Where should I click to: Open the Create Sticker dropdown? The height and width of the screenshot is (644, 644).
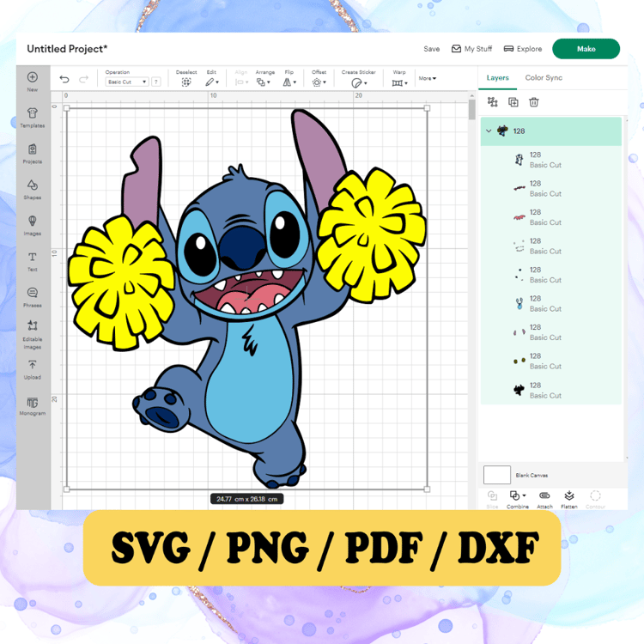tap(359, 83)
